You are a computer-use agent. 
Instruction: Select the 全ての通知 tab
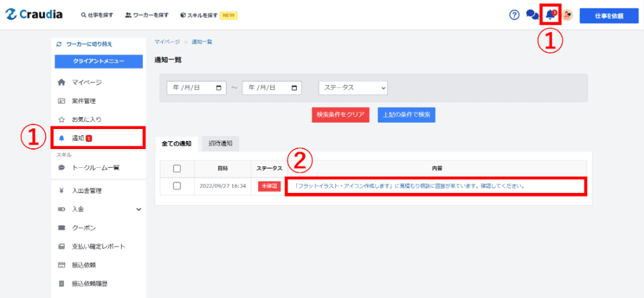coord(176,143)
